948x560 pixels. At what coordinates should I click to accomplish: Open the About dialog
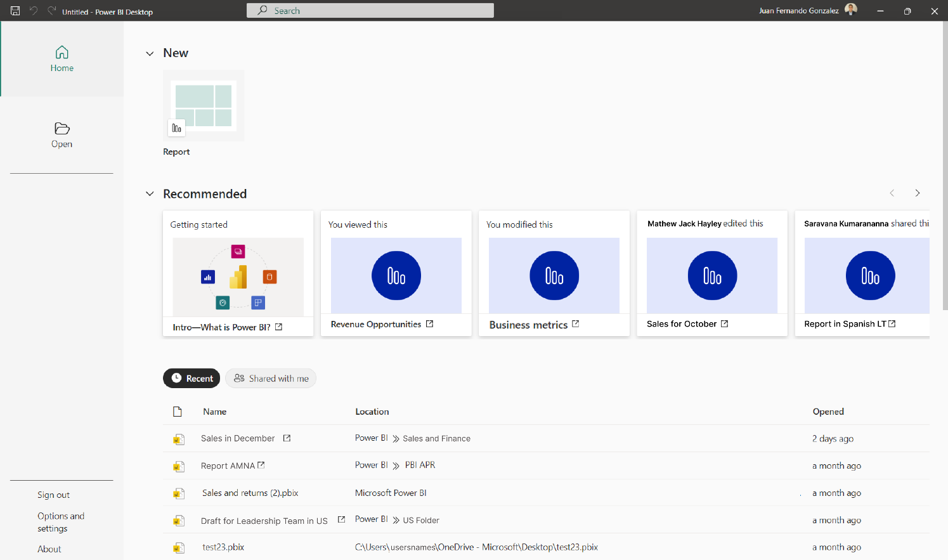(x=49, y=549)
